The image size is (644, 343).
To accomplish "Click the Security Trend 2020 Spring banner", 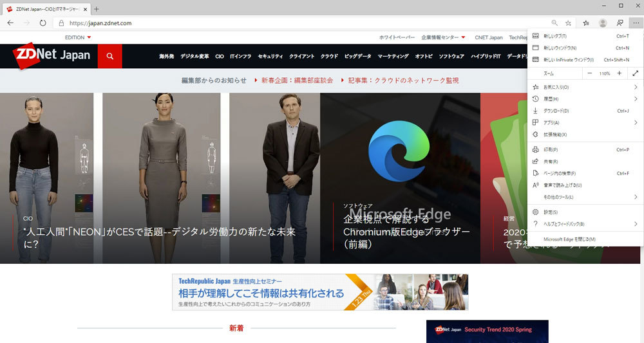I will 487,331.
